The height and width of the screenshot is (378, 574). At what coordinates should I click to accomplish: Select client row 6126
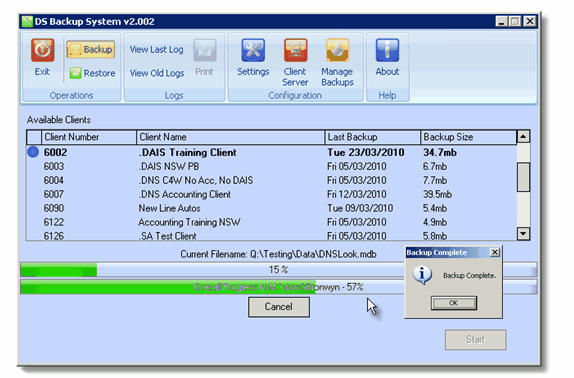pyautogui.click(x=272, y=236)
